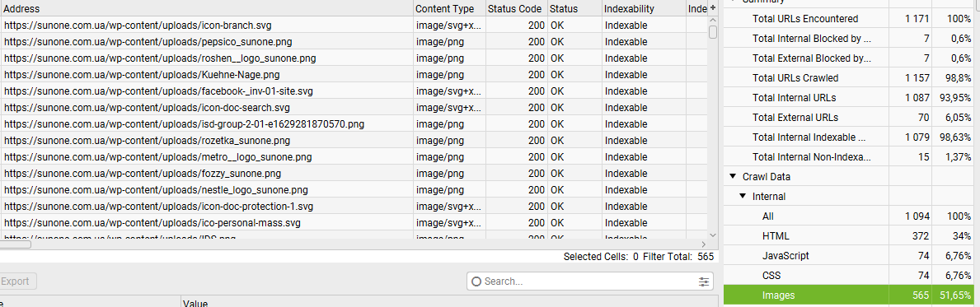This screenshot has width=980, height=307.
Task: Collapse the Internal tree node
Action: click(x=743, y=197)
